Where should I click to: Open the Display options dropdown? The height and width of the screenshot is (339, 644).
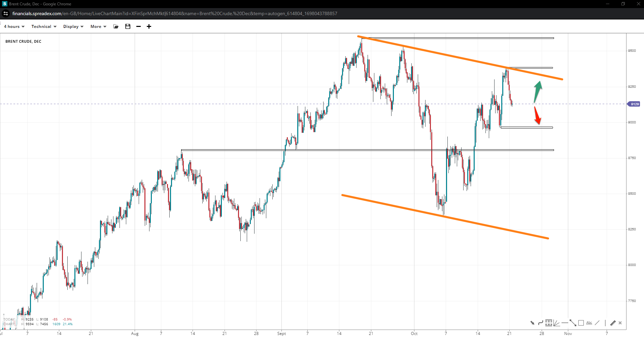coord(73,27)
